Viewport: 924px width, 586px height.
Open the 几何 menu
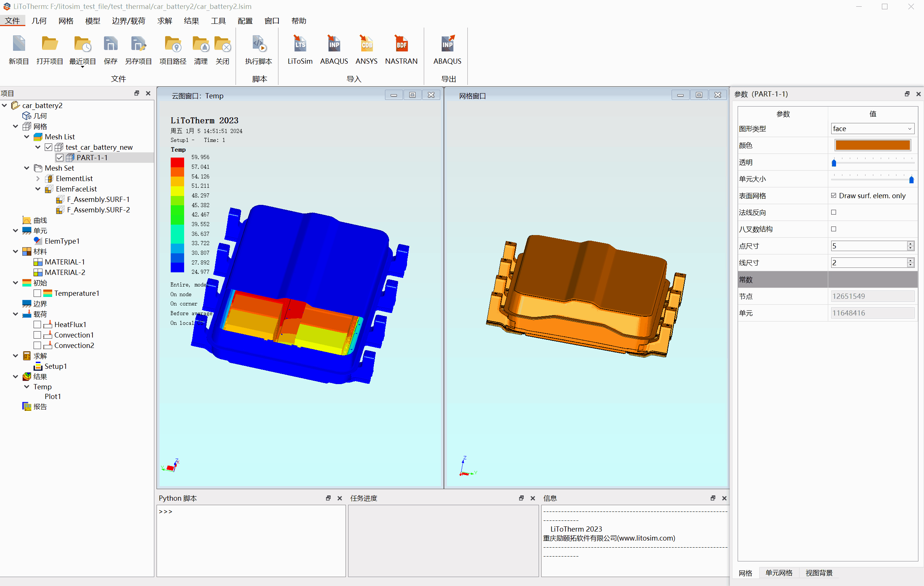pyautogui.click(x=39, y=21)
